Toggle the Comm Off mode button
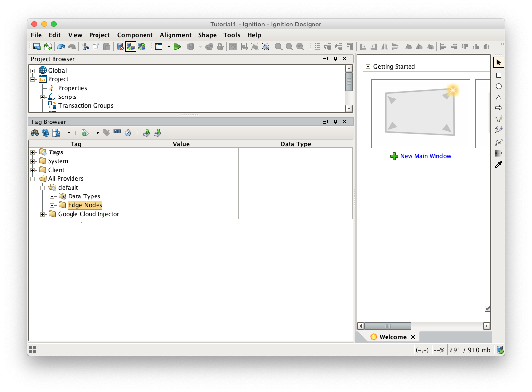The height and width of the screenshot is (392, 532). pos(120,47)
